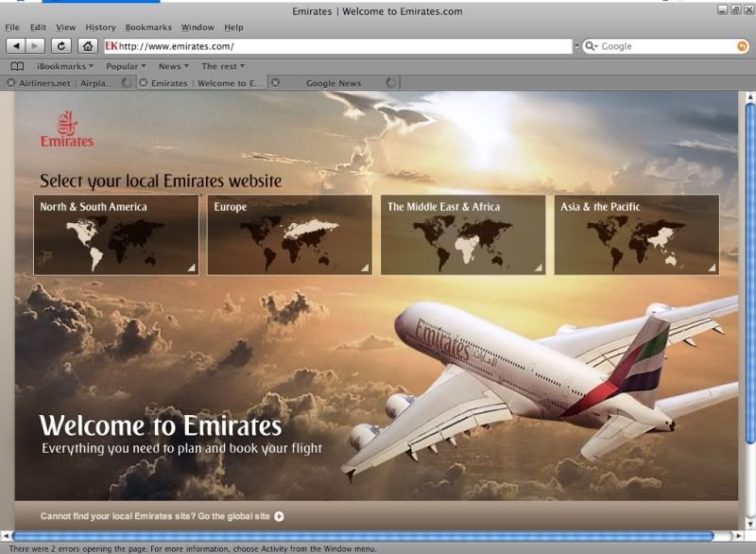Image resolution: width=756 pixels, height=554 pixels.
Task: Click the loading spinner on the Google News tab
Action: 390,83
